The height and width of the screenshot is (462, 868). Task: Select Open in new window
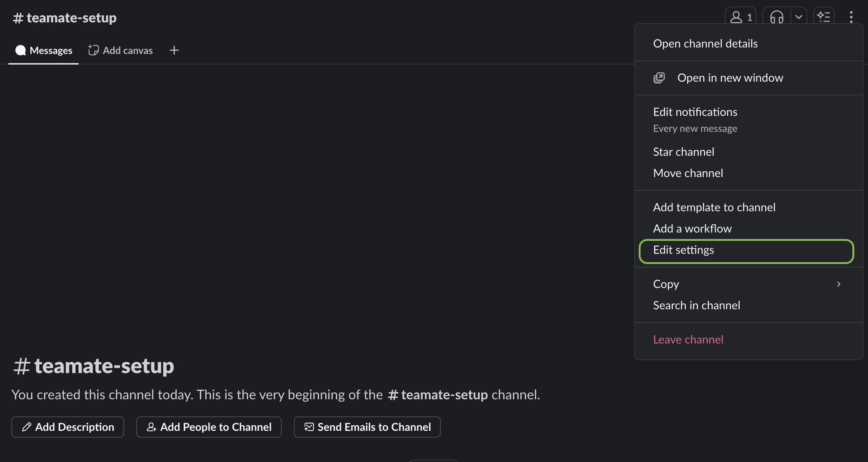pos(748,78)
